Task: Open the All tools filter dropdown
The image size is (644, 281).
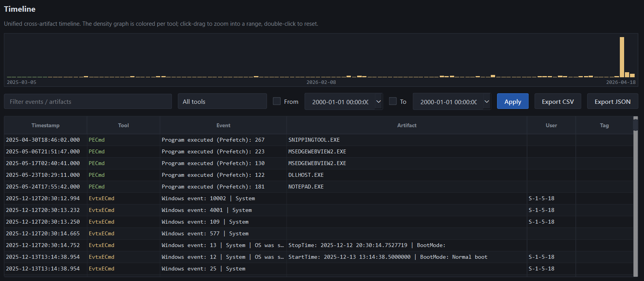Action: coord(222,101)
